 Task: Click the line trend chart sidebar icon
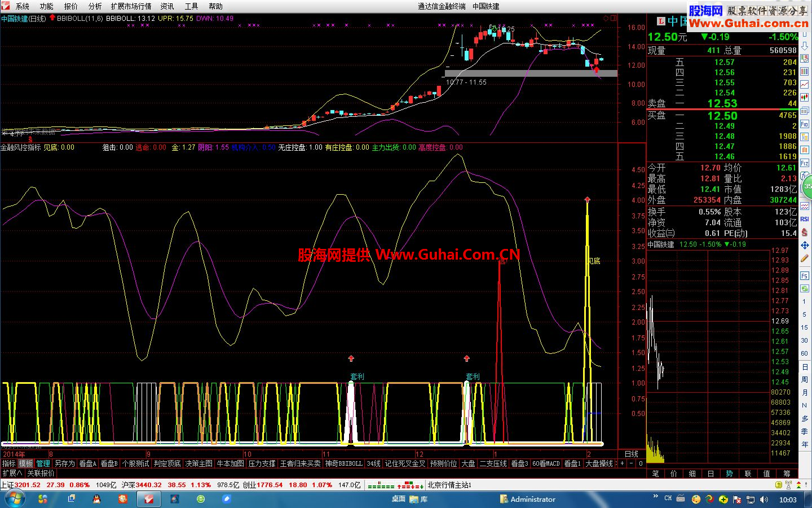805,84
